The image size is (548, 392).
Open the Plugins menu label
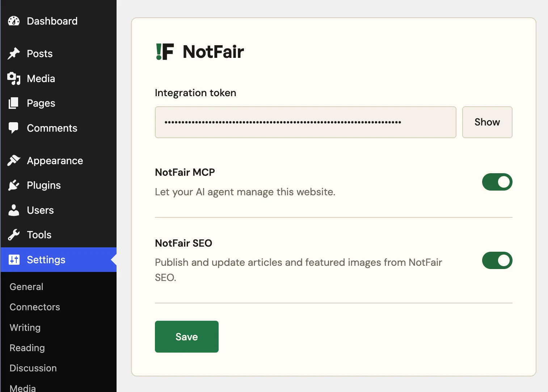[44, 186]
